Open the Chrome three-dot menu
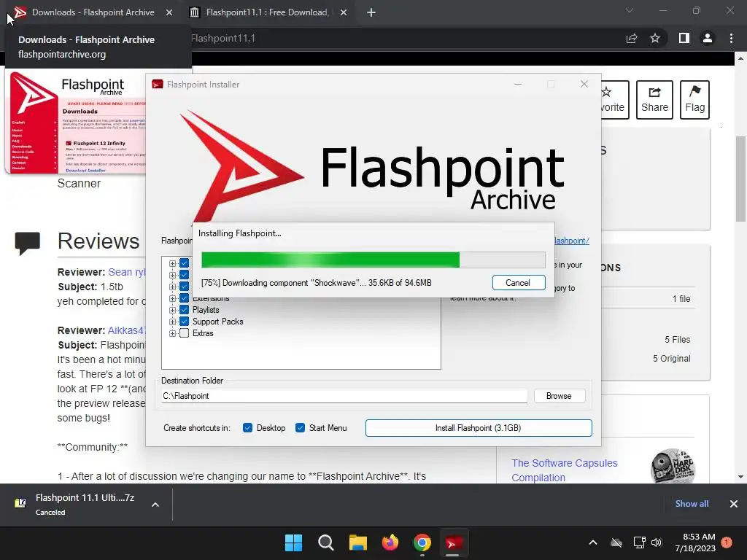Viewport: 747px width, 560px height. 731,38
